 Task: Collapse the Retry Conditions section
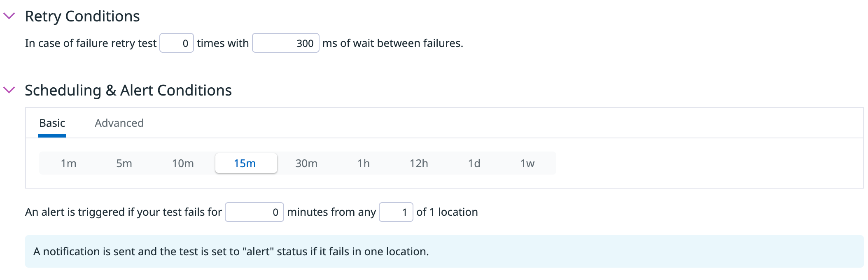9,16
